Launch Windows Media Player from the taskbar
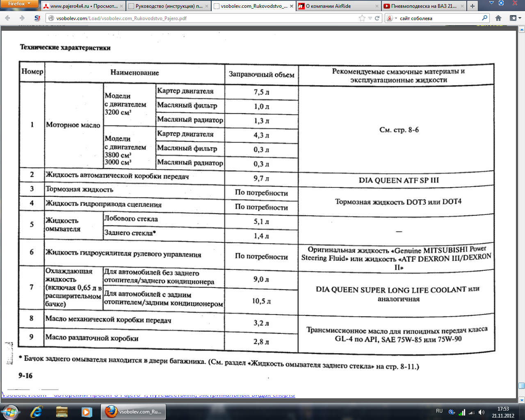Image resolution: width=525 pixels, height=420 pixels. [87, 411]
